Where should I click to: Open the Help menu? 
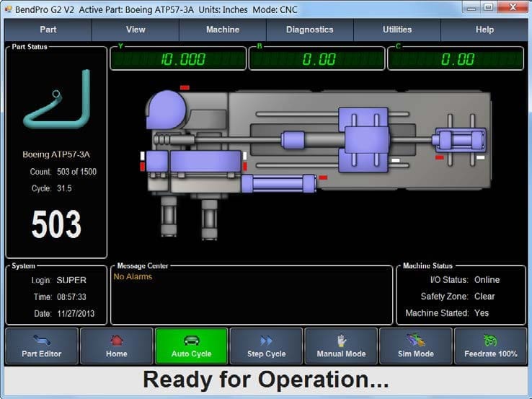[484, 30]
